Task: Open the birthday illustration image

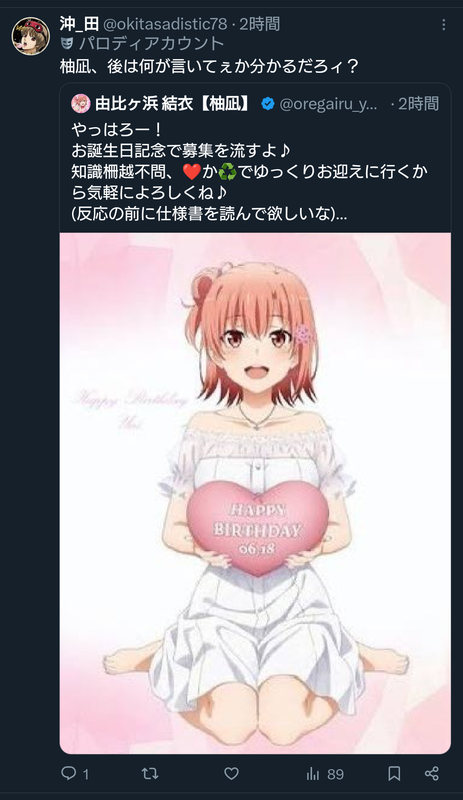Action: click(x=255, y=493)
